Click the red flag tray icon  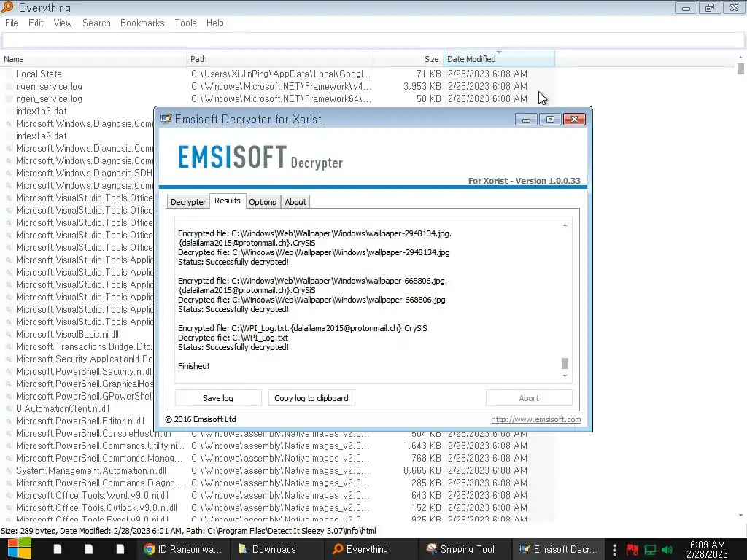[632, 550]
